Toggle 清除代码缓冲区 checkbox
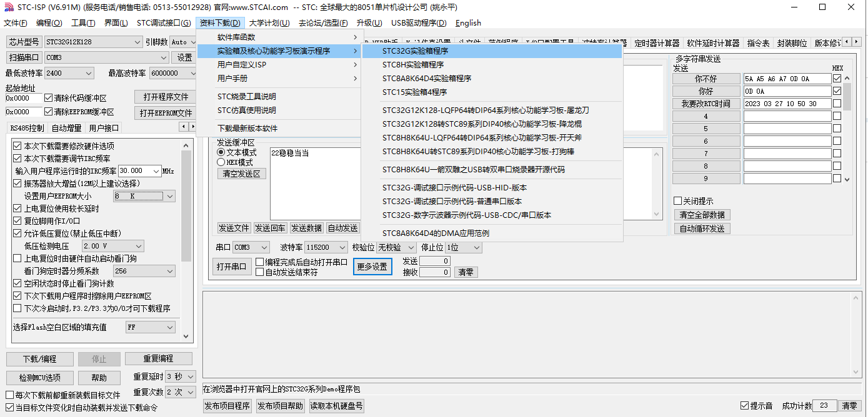 click(49, 98)
